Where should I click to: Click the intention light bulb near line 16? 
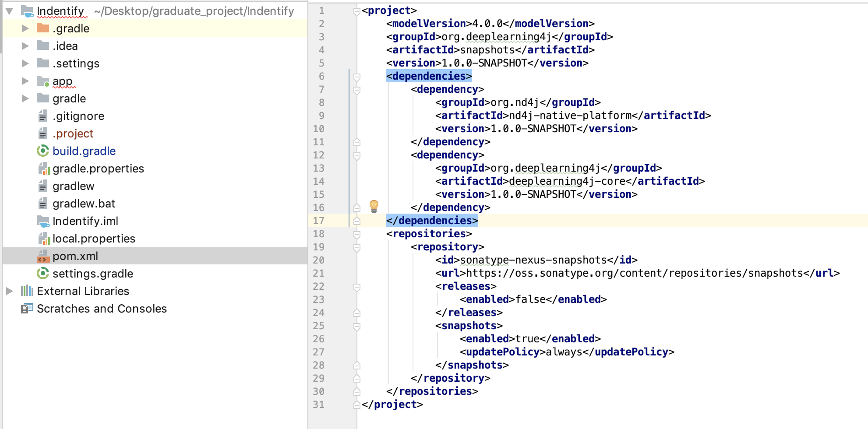click(x=374, y=207)
